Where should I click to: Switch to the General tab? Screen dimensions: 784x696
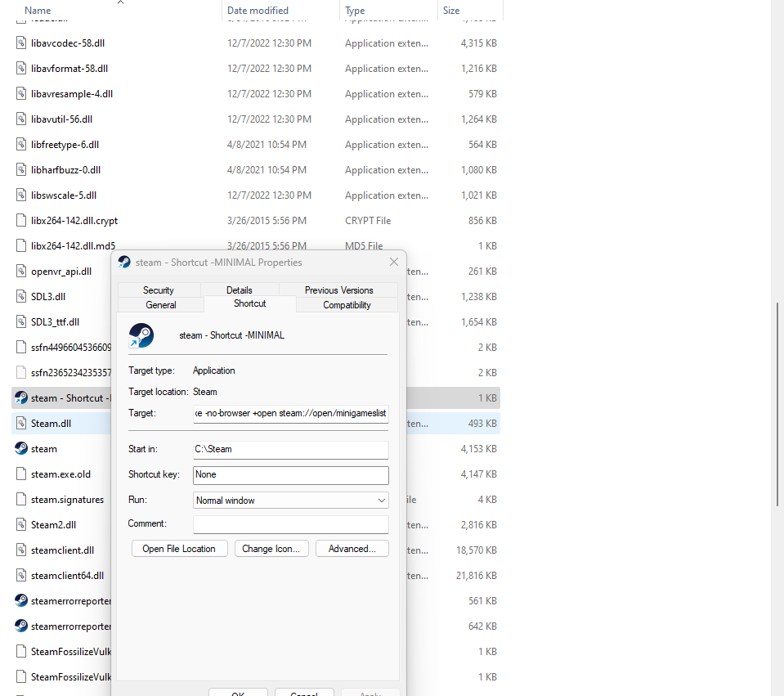(161, 305)
